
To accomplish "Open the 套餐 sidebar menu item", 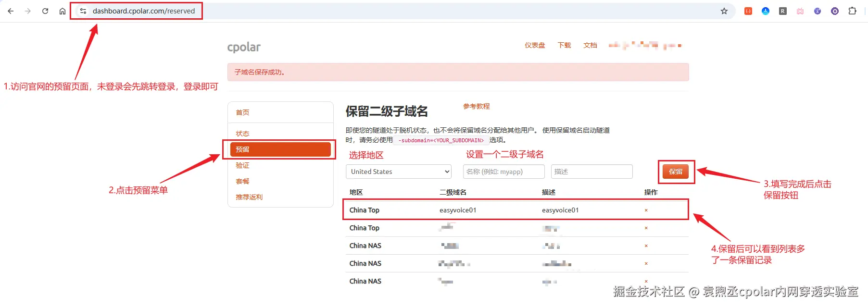I will [242, 181].
